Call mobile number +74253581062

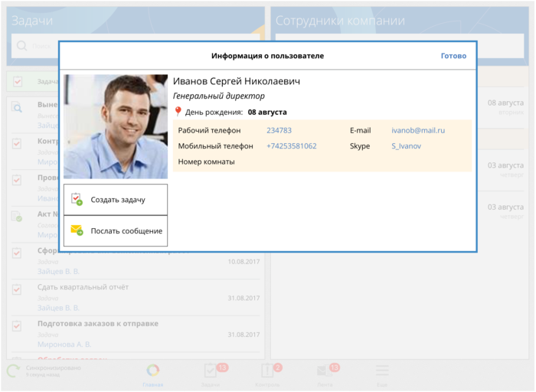tap(291, 145)
